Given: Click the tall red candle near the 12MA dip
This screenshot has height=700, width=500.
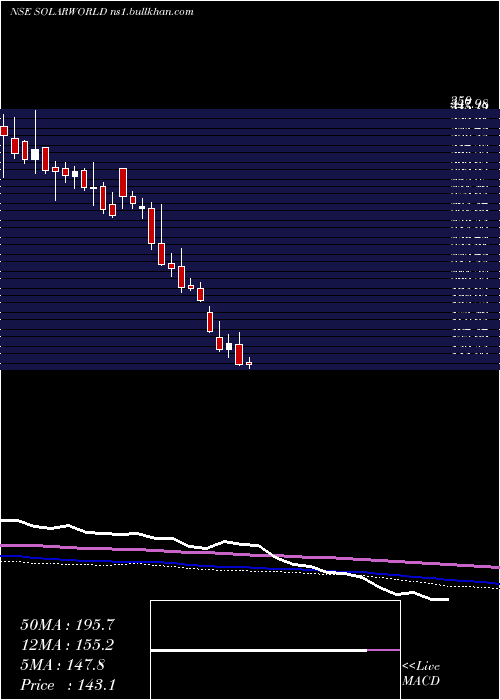Looking at the screenshot, I should 152,227.
